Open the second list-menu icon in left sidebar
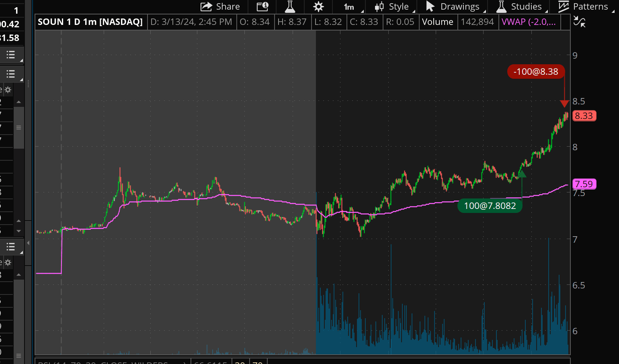 (x=11, y=74)
